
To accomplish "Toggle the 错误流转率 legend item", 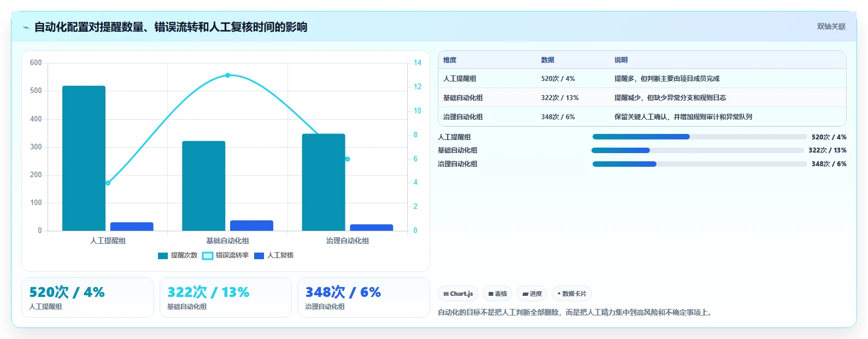I will tap(226, 255).
